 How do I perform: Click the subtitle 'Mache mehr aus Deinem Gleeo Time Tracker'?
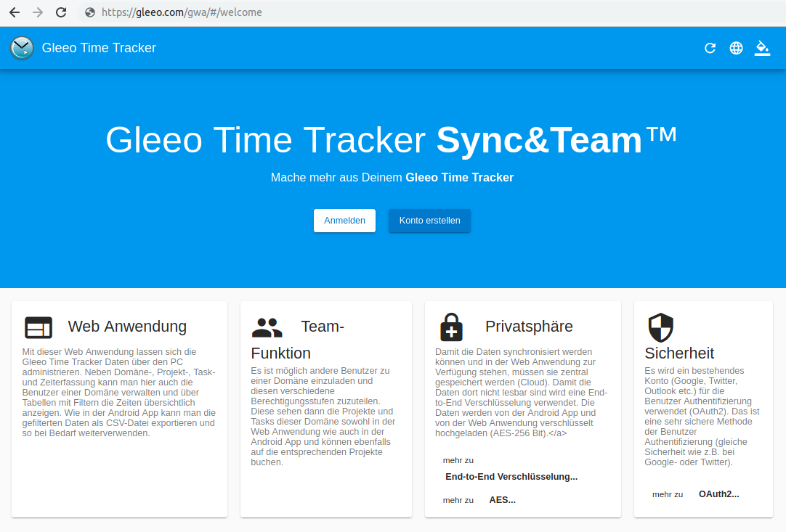pos(392,177)
